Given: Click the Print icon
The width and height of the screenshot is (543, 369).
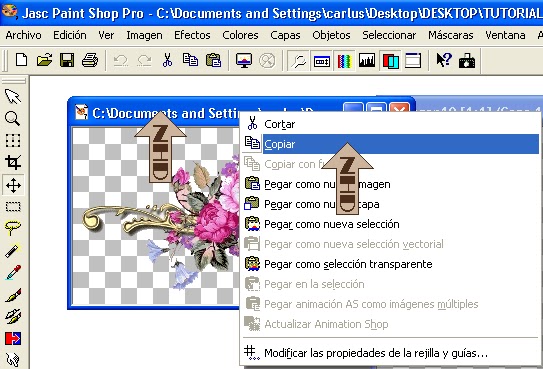Looking at the screenshot, I should pos(90,60).
